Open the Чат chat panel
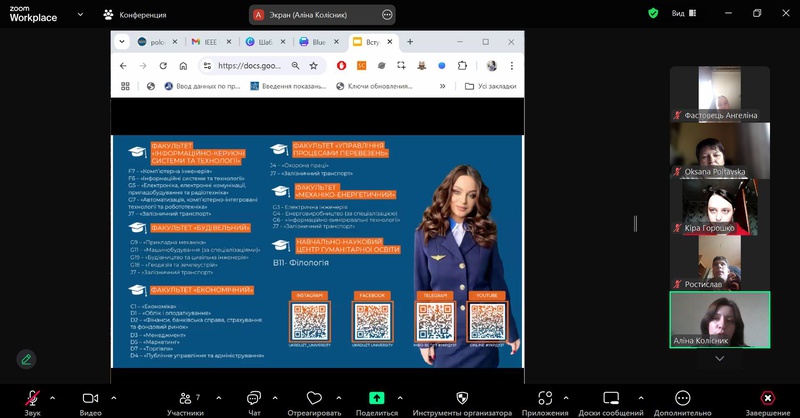This screenshot has width=800, height=418. pos(254,403)
